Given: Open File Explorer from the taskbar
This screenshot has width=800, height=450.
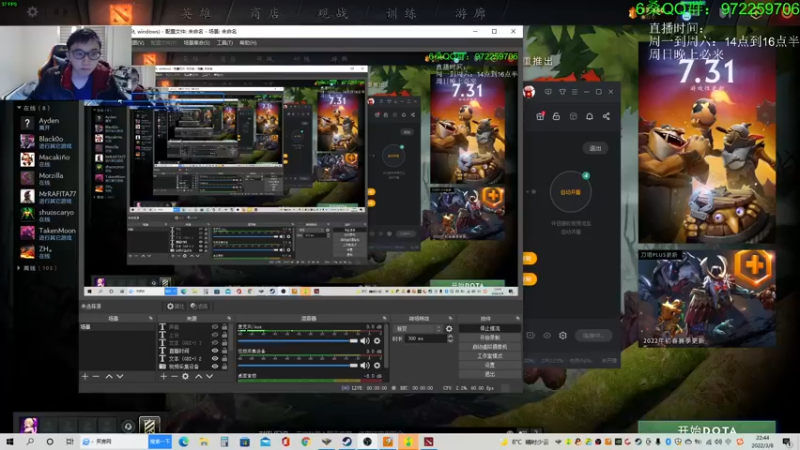Looking at the screenshot, I should (204, 441).
